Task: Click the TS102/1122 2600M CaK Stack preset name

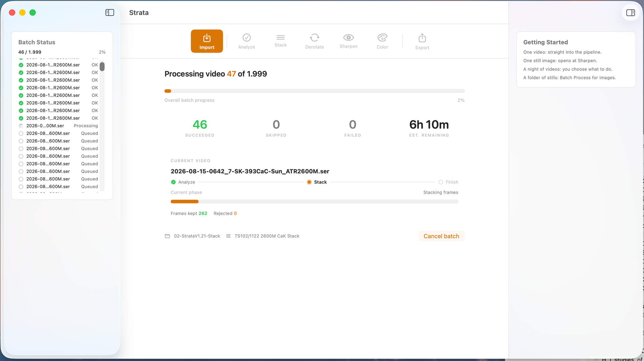Action: pos(267,236)
